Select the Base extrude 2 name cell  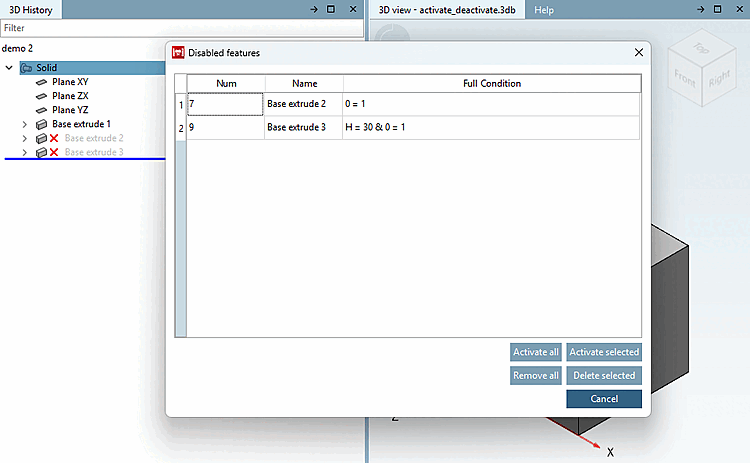pos(303,104)
